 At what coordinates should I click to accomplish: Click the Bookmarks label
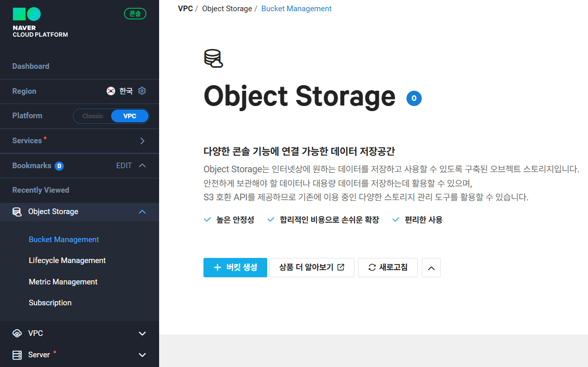click(x=32, y=165)
